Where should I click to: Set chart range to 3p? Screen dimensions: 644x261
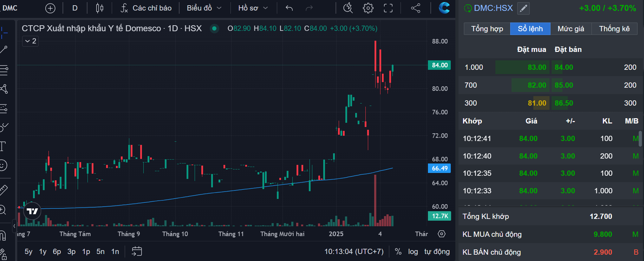point(71,251)
